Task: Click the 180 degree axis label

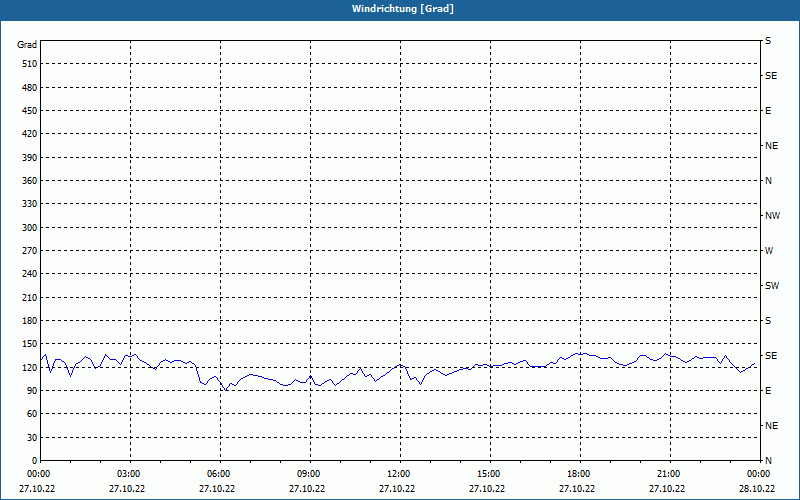Action: pyautogui.click(x=29, y=321)
